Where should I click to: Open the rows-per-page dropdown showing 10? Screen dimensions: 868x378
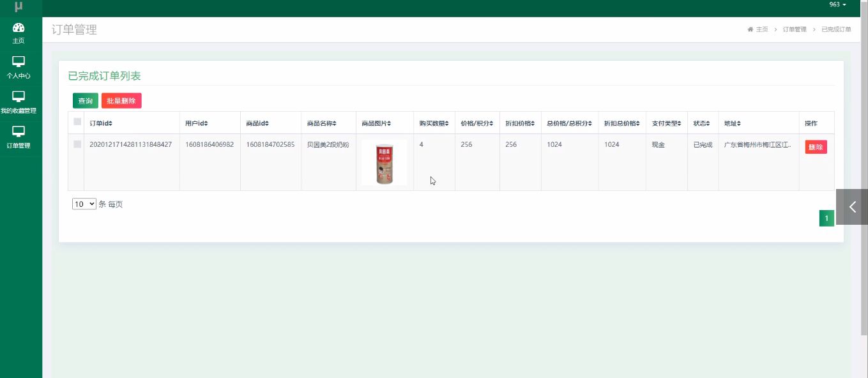(x=84, y=204)
